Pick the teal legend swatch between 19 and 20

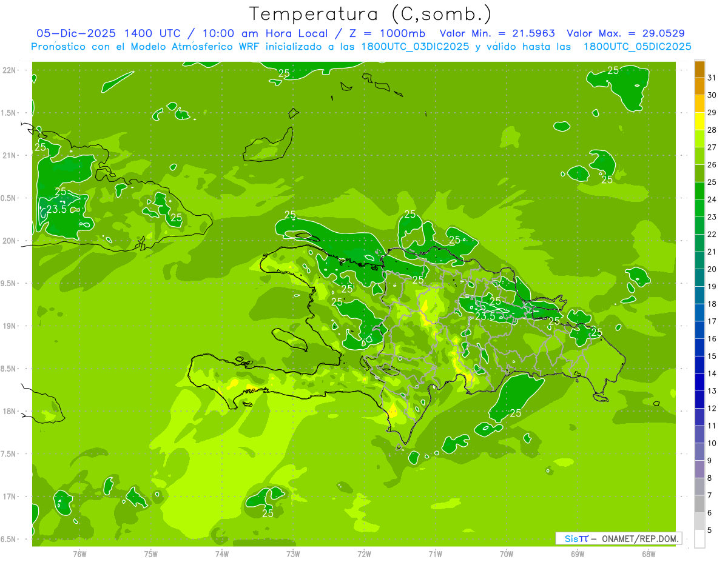tap(699, 278)
